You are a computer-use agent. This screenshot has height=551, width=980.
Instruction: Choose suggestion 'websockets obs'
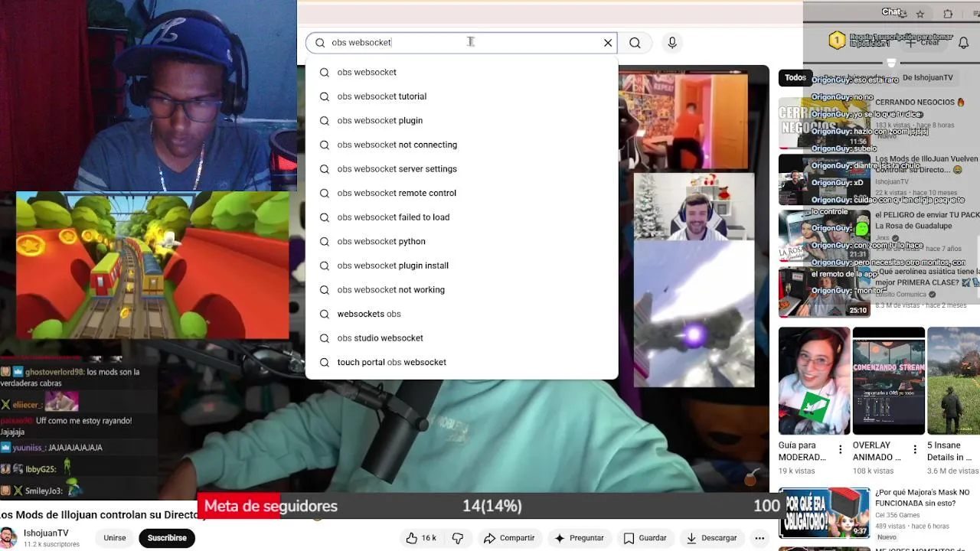(462, 314)
